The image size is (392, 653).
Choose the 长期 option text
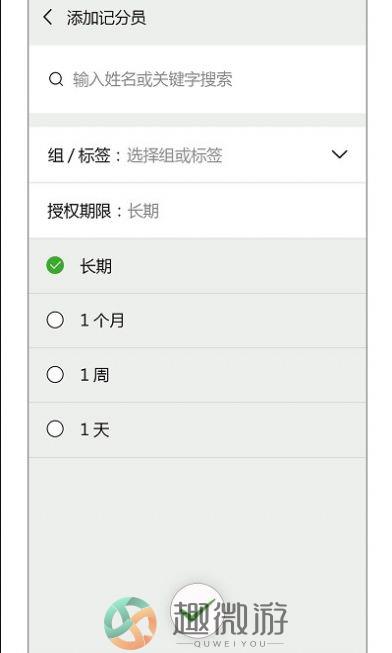pos(96,266)
